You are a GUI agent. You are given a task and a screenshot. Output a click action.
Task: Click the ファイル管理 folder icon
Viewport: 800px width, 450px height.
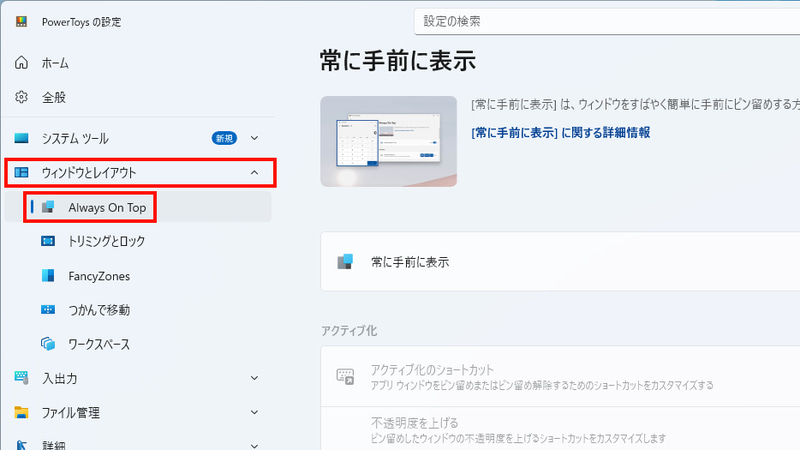(x=21, y=412)
